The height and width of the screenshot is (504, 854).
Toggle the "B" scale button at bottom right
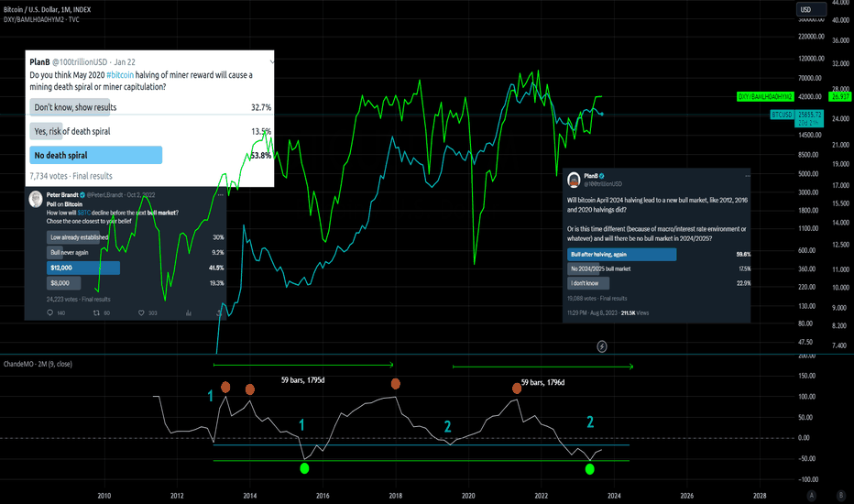click(841, 495)
